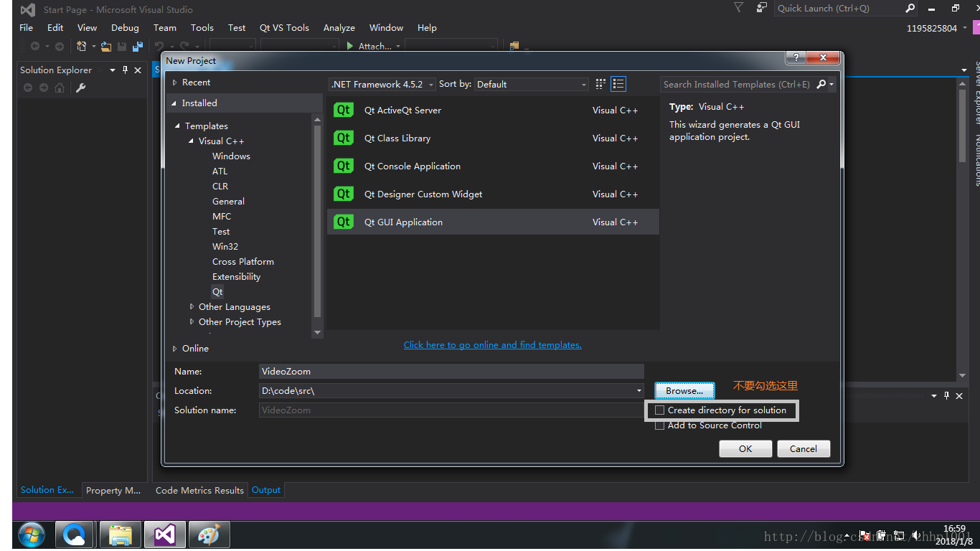Select the Qt Console Application icon
Screen dimensions: 980x551
[344, 166]
